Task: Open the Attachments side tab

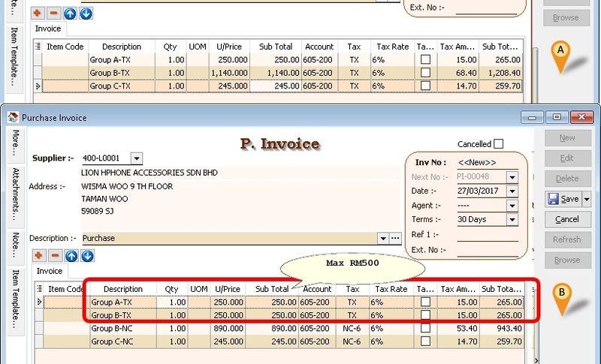Action: [x=15, y=192]
